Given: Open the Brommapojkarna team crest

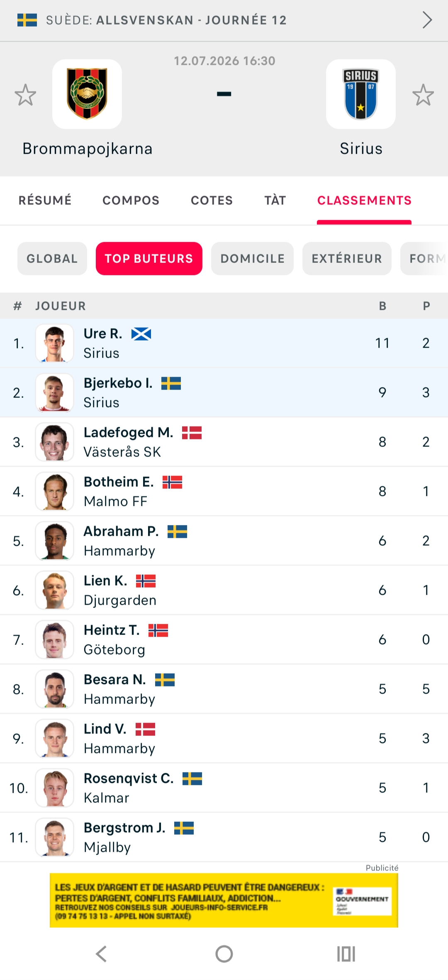Looking at the screenshot, I should pyautogui.click(x=87, y=94).
